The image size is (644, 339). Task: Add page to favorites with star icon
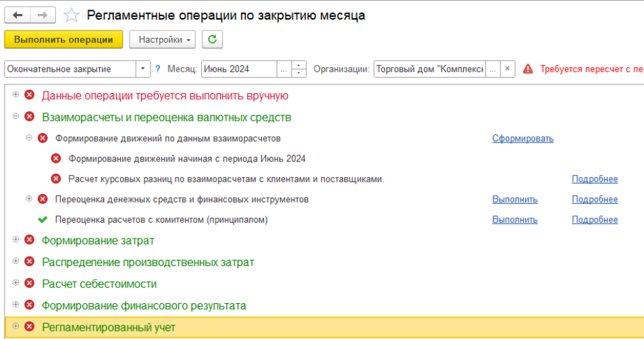73,16
